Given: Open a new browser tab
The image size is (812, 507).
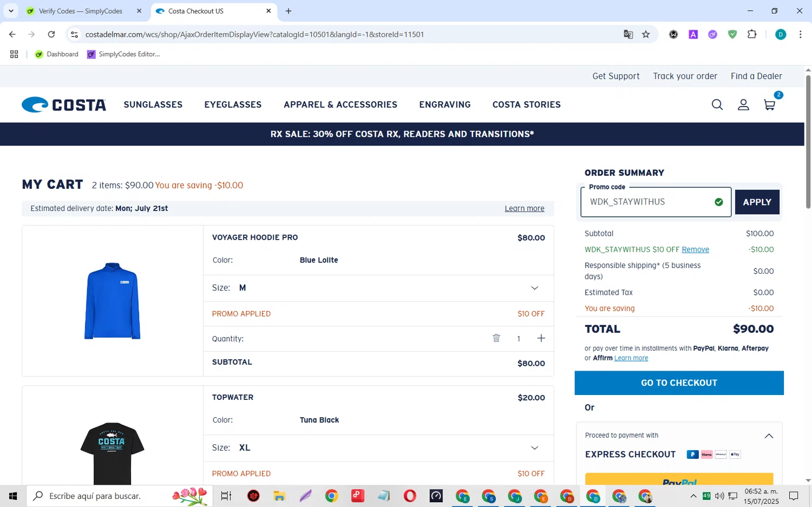Looking at the screenshot, I should point(289,11).
